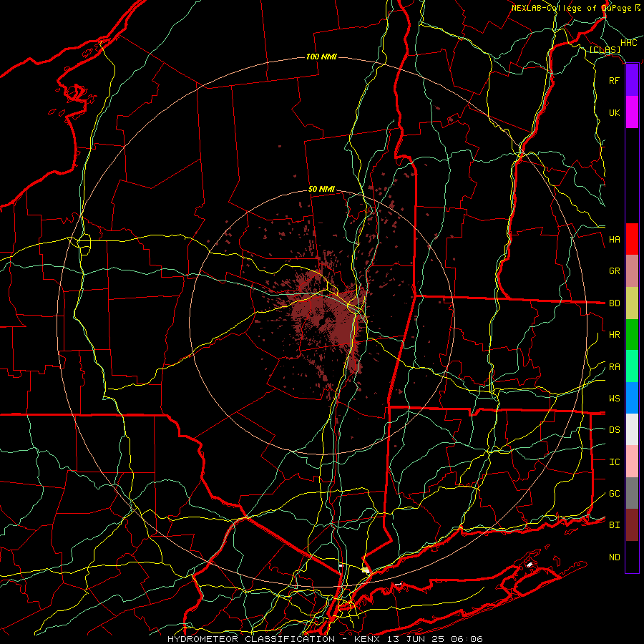Click the IC legend label
Viewport: 644px width, 644px height.
click(x=615, y=462)
